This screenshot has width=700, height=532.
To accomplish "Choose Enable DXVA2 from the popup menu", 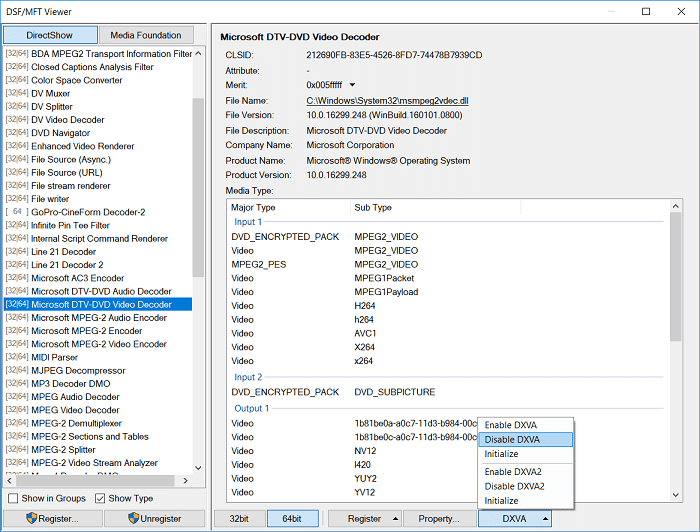I will click(525, 471).
